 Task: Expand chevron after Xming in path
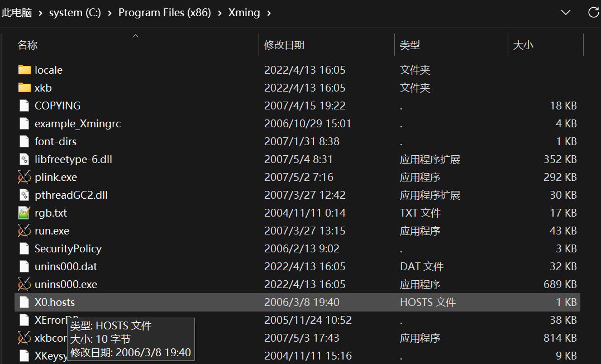[269, 13]
